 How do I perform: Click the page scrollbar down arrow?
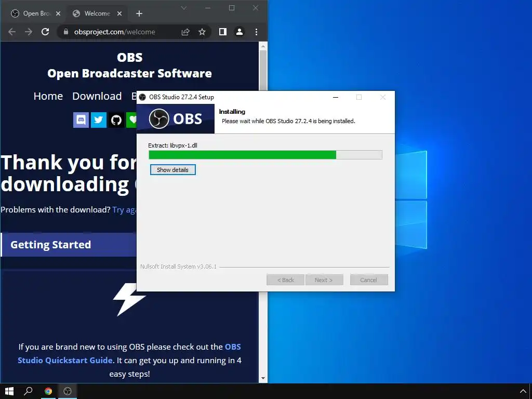[263, 378]
